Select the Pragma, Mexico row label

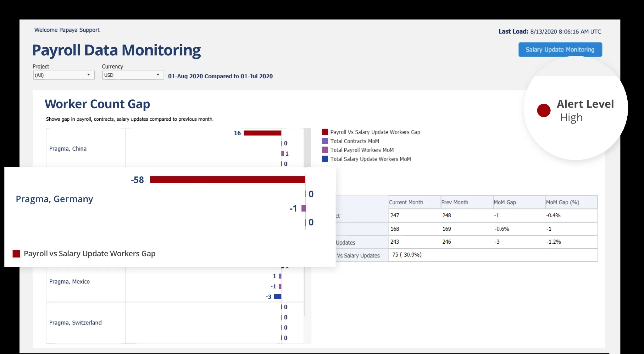tap(69, 282)
